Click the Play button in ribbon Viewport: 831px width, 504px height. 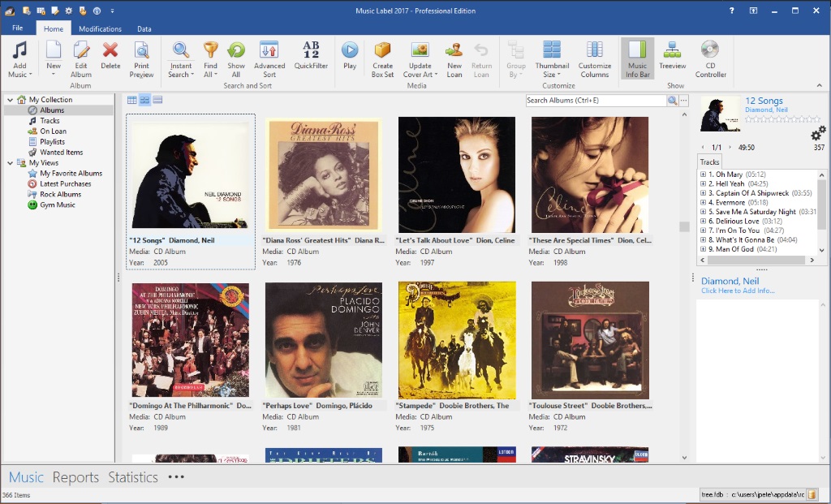pos(350,55)
